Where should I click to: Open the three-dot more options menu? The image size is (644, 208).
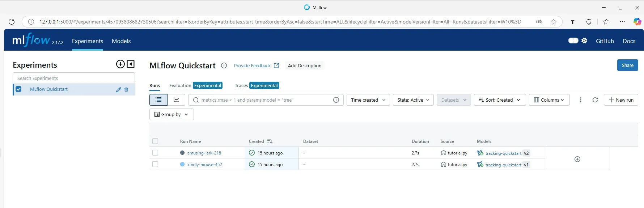(x=581, y=100)
